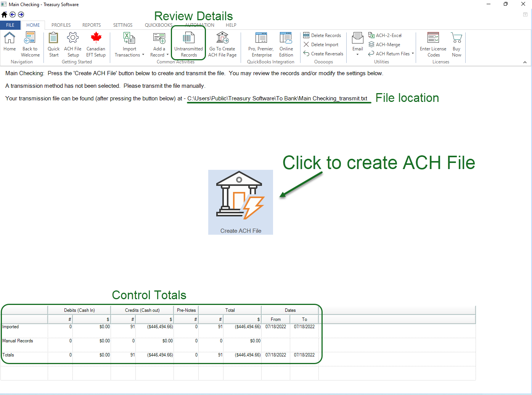Image resolution: width=532 pixels, height=395 pixels.
Task: Click back arrow in quick access toolbar
Action: click(13, 15)
